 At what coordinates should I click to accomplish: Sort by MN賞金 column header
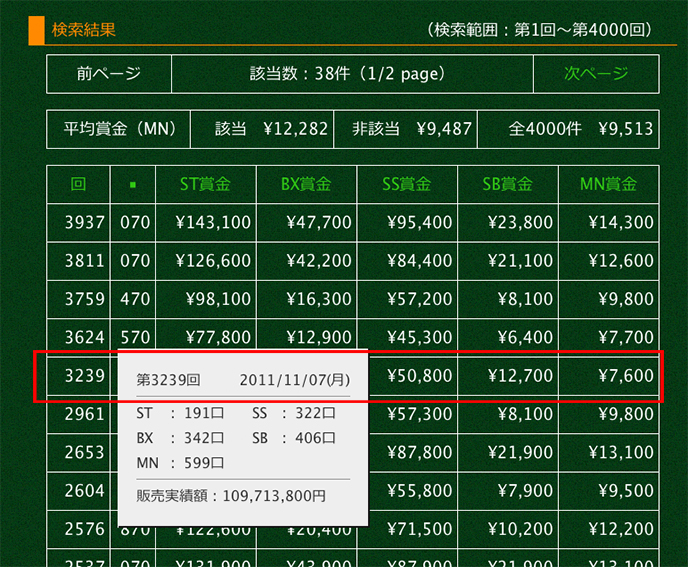point(608,184)
